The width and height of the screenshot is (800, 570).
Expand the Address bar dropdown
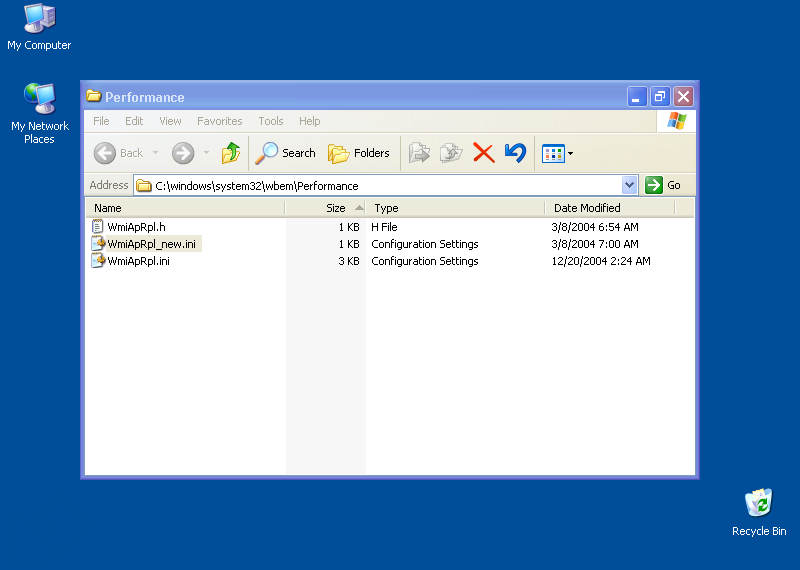630,185
